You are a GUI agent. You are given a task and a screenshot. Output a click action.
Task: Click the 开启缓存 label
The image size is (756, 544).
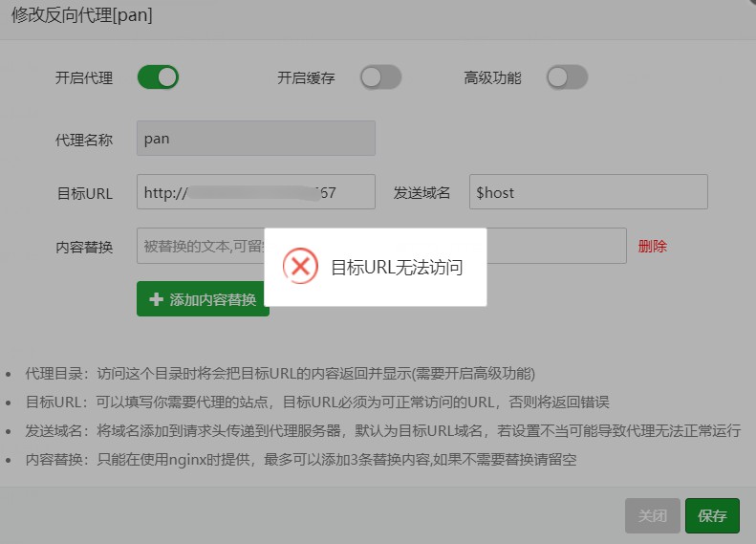point(306,78)
